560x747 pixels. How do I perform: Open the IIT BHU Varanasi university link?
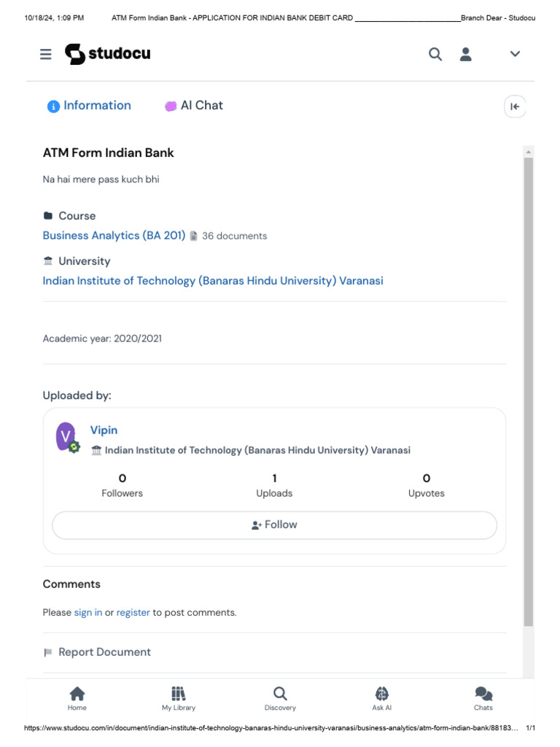click(x=213, y=281)
